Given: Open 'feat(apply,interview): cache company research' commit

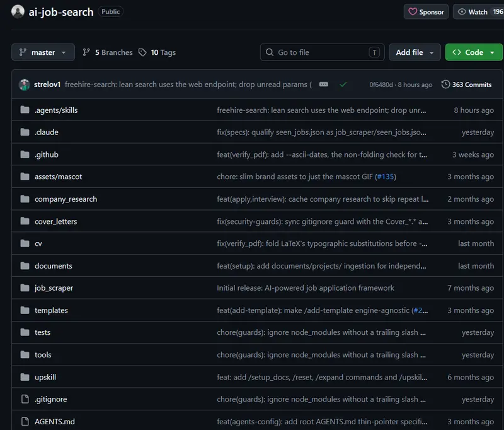Looking at the screenshot, I should (323, 199).
